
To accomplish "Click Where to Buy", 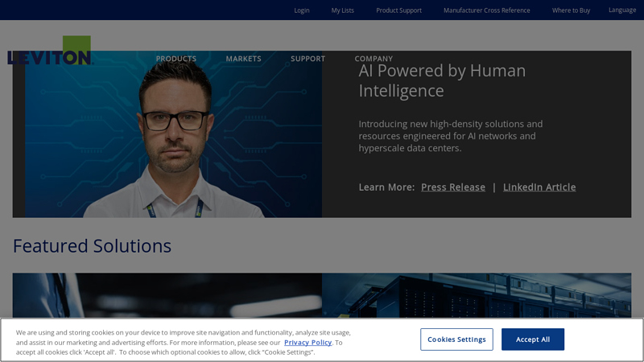I will (x=571, y=10).
